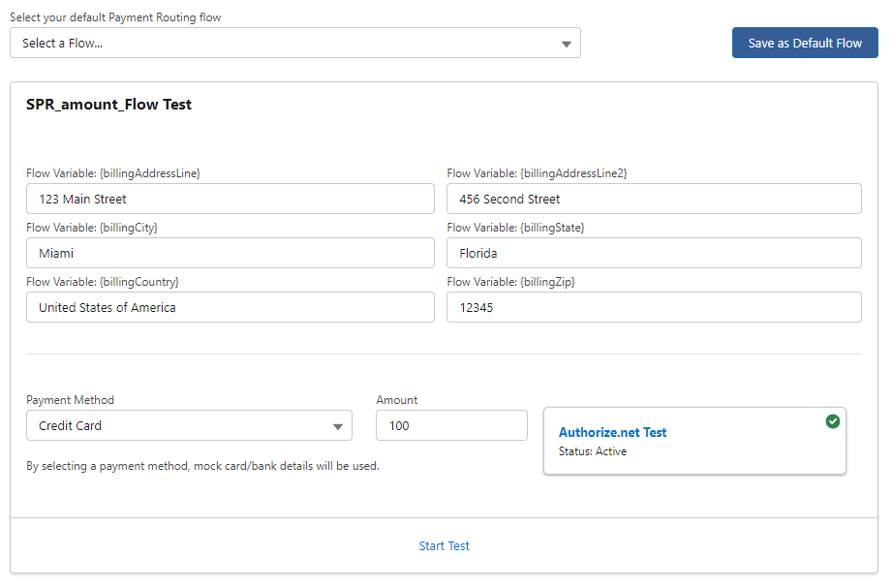The image size is (892, 588).
Task: Click the Save as Default Flow button
Action: tap(805, 43)
